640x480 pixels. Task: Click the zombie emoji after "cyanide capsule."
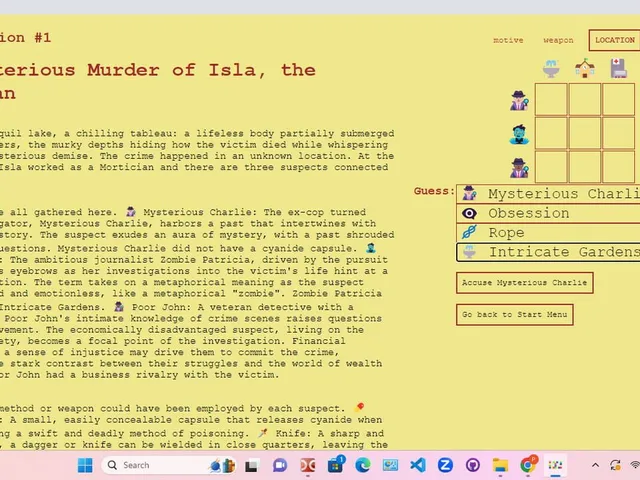coord(371,248)
